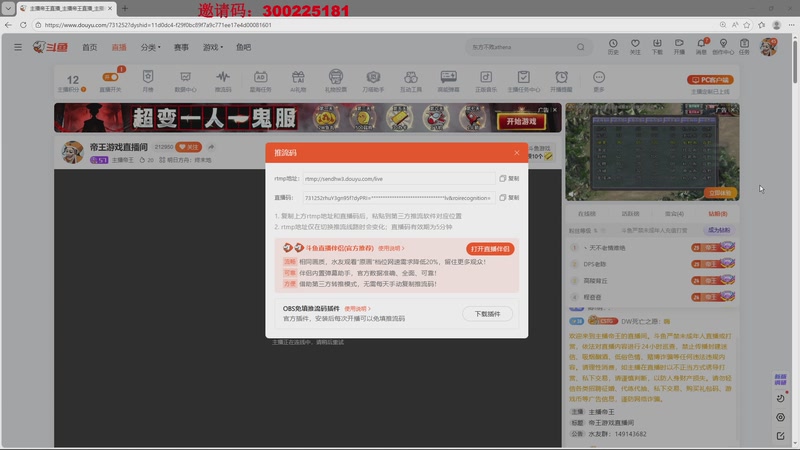The height and width of the screenshot is (450, 800).
Task: Click the 开播 start-streaming icon
Action: [x=679, y=46]
